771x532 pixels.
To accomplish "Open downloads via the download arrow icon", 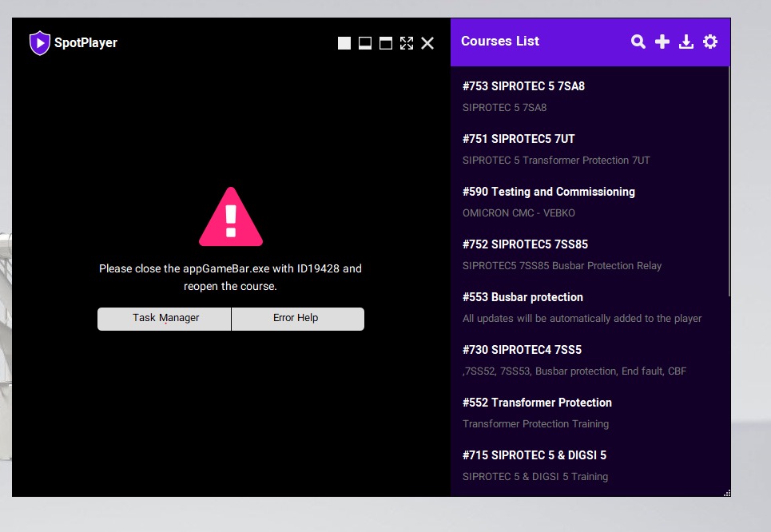I will (x=686, y=42).
